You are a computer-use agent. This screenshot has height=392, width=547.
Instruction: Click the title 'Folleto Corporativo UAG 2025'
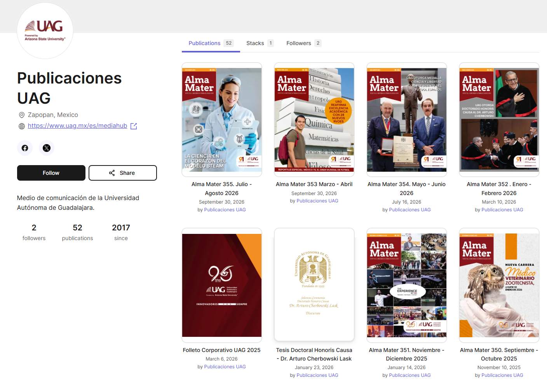point(222,350)
